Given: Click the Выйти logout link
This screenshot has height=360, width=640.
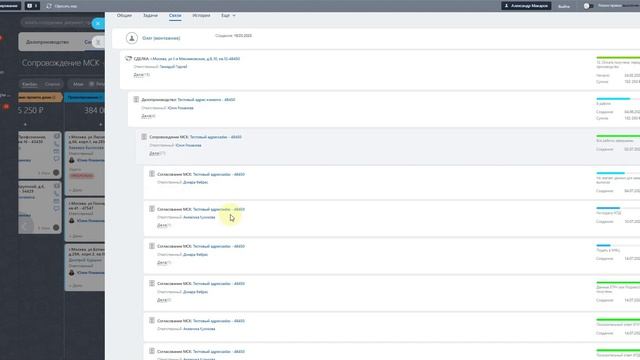Looking at the screenshot, I should click(x=564, y=6).
